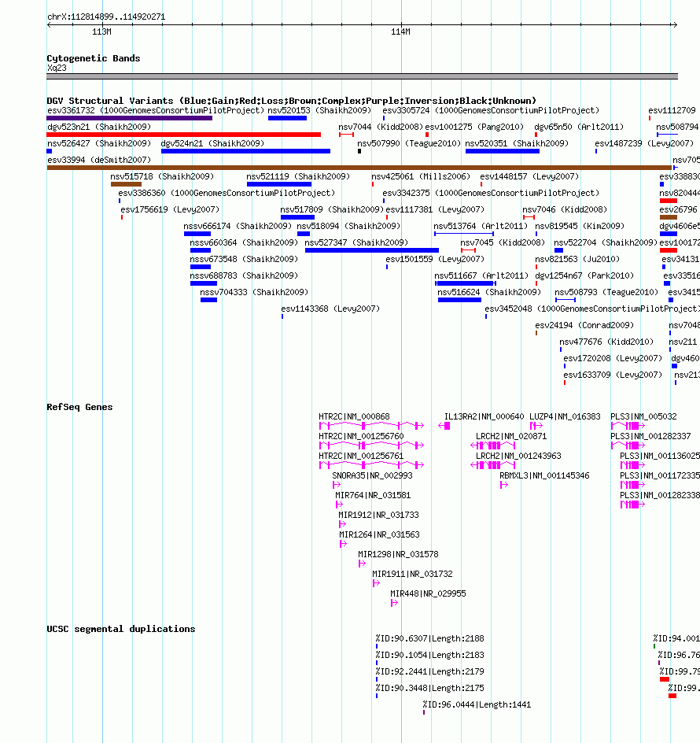The width and height of the screenshot is (700, 743).
Task: Open the nsv7044 (Kidd2008) variant label
Action: [381, 127]
